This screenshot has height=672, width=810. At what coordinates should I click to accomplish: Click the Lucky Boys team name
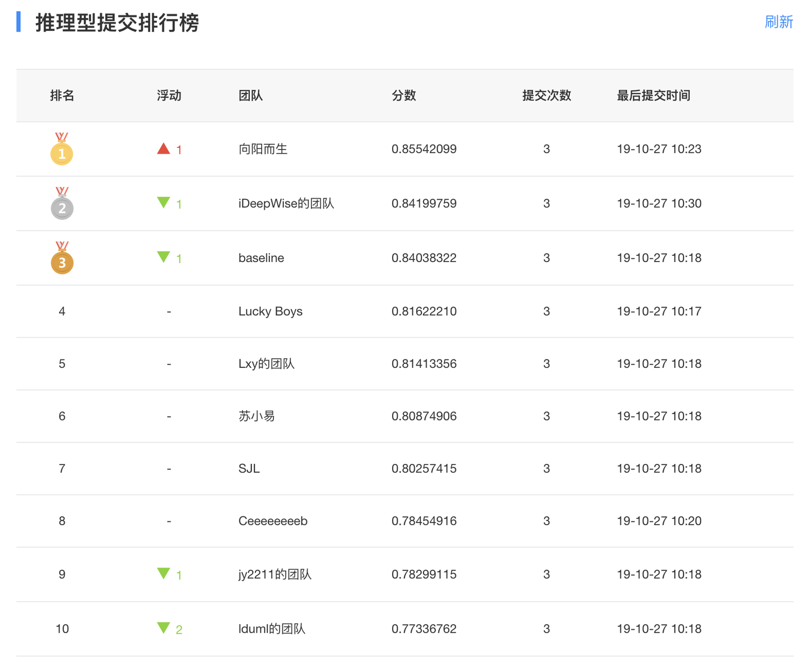point(271,312)
